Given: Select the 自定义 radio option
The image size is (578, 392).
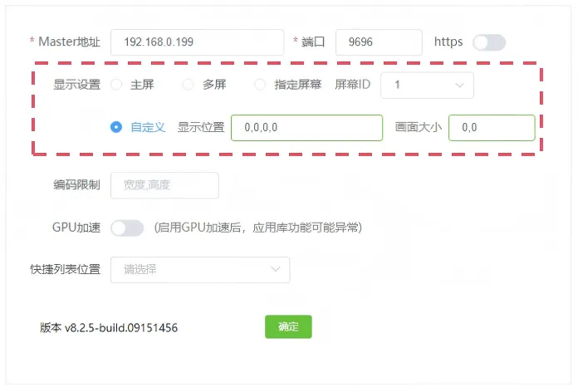Looking at the screenshot, I should pyautogui.click(x=116, y=127).
